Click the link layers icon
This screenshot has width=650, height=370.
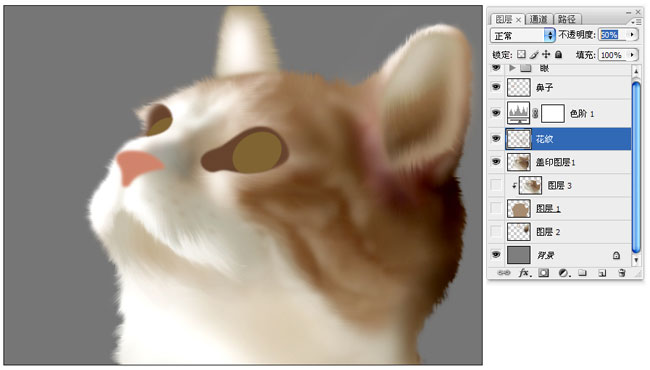pyautogui.click(x=504, y=273)
